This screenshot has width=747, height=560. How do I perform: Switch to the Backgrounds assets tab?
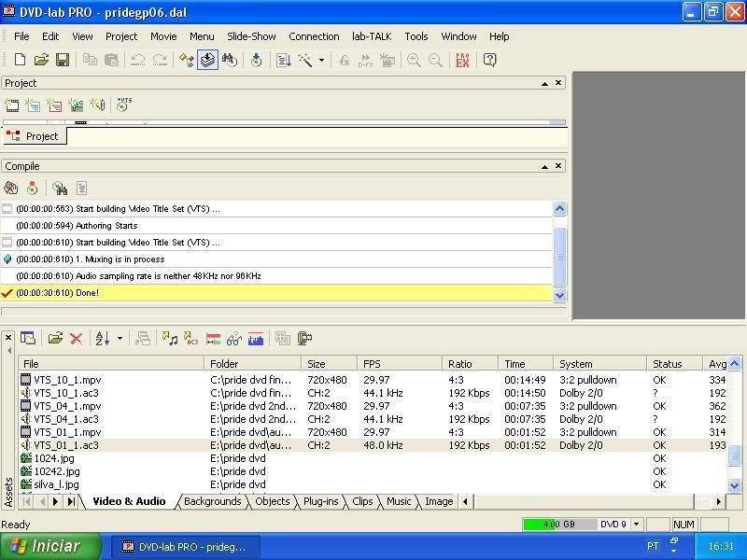click(x=213, y=501)
